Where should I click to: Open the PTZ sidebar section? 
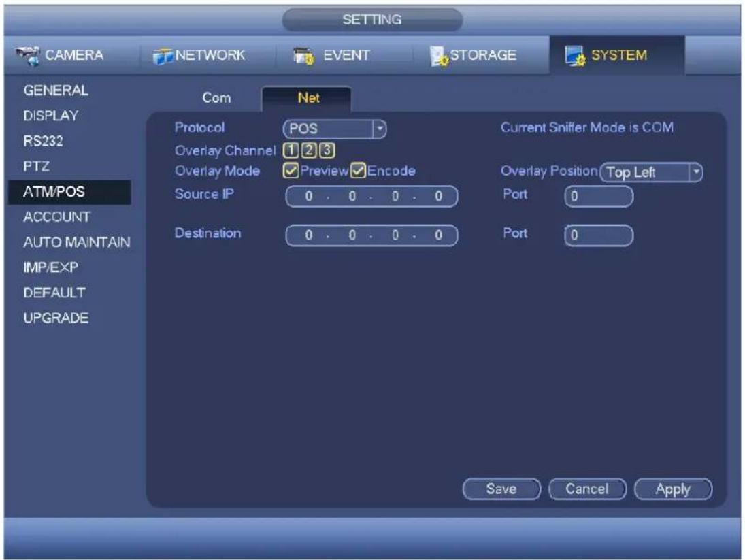(36, 166)
